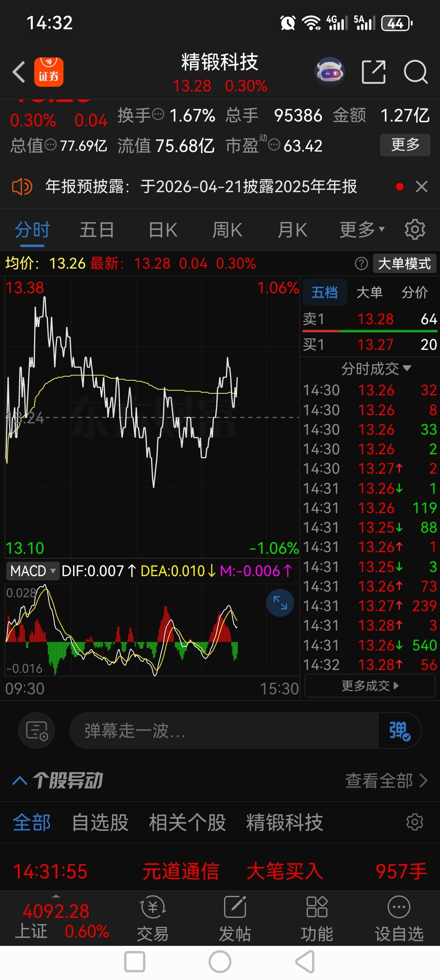The width and height of the screenshot is (440, 980).
Task: Tap the trade row with volume 540
Action: (370, 645)
